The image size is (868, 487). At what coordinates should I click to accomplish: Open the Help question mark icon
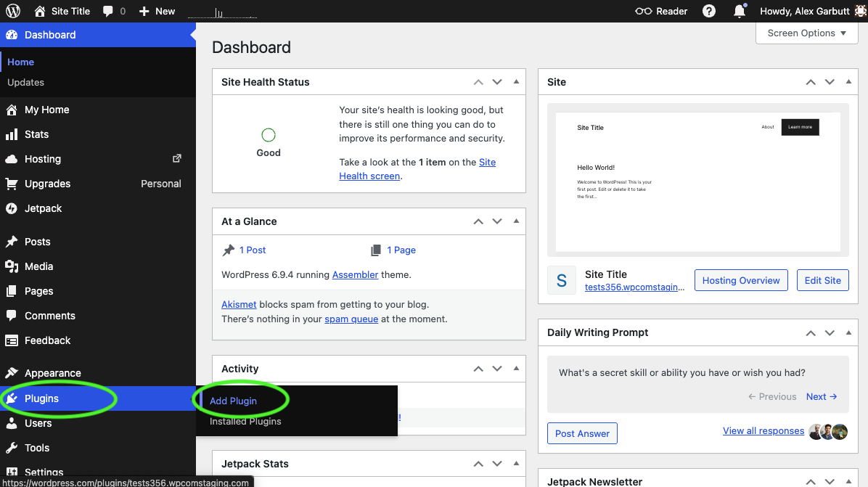708,11
